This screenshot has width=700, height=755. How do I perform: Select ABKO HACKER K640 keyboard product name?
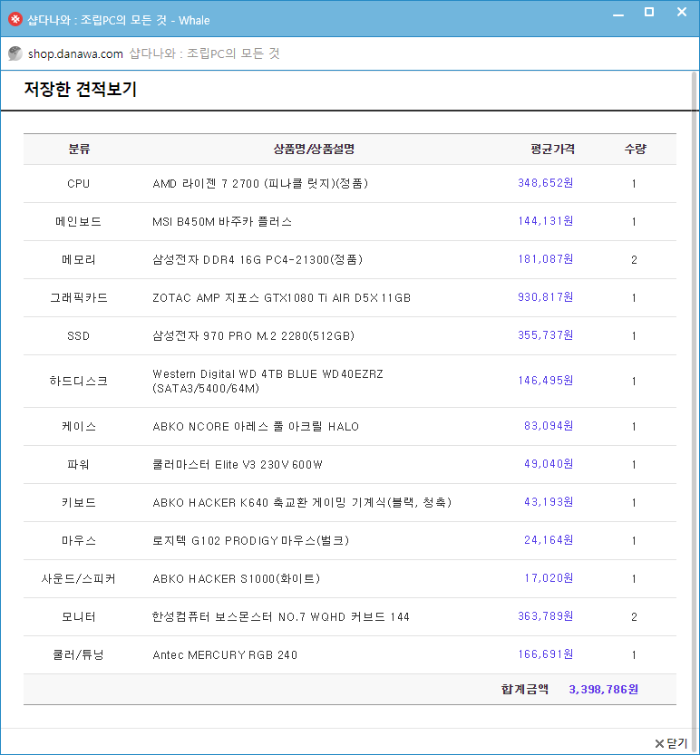(302, 502)
